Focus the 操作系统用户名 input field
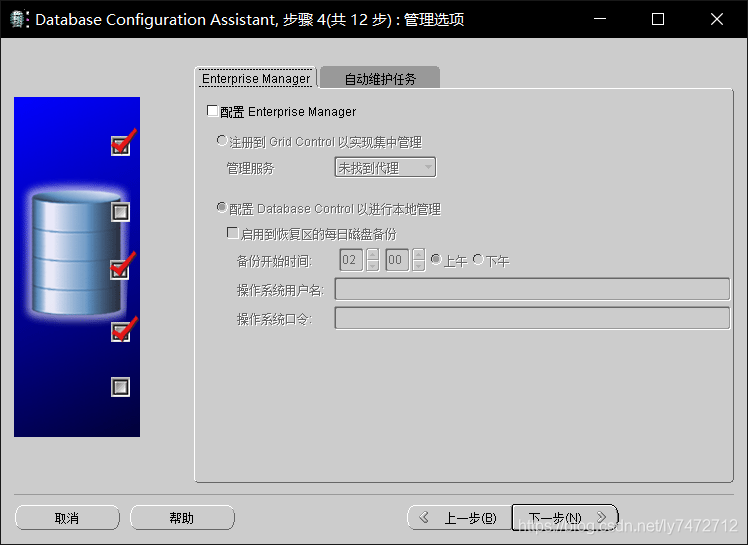The width and height of the screenshot is (748, 545). [532, 289]
